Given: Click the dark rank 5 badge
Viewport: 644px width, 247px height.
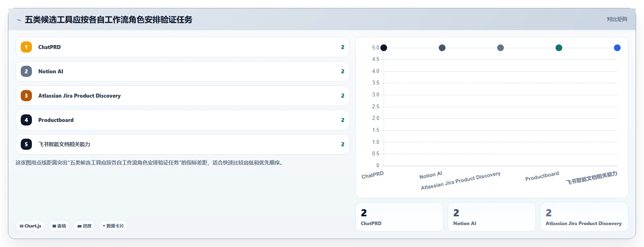Looking at the screenshot, I should [26, 144].
